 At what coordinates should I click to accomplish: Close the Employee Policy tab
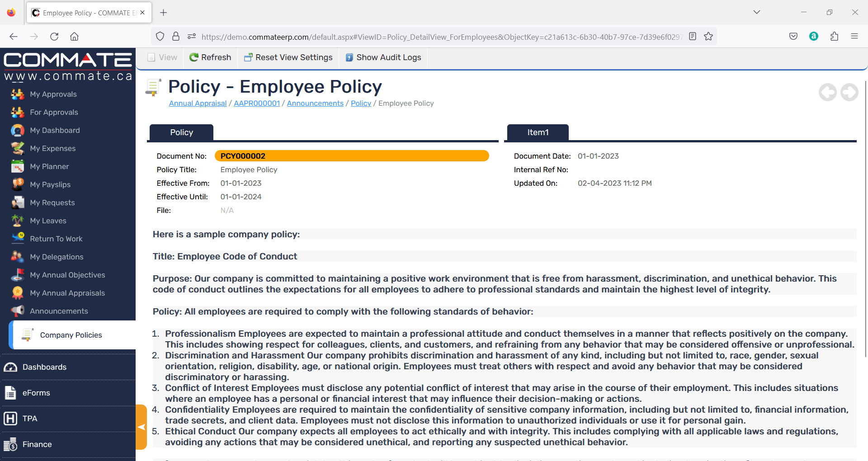pyautogui.click(x=142, y=13)
